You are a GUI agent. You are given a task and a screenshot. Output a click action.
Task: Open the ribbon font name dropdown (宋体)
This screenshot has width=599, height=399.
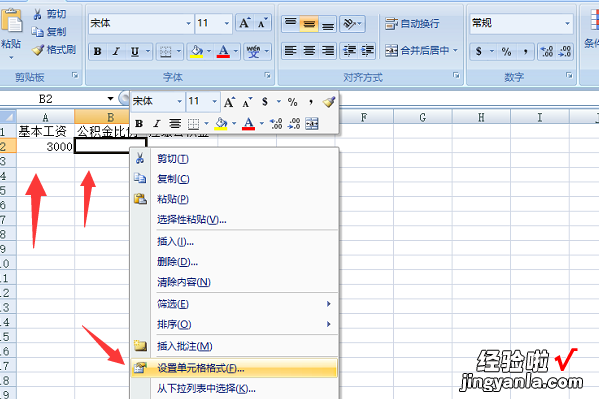tap(188, 23)
